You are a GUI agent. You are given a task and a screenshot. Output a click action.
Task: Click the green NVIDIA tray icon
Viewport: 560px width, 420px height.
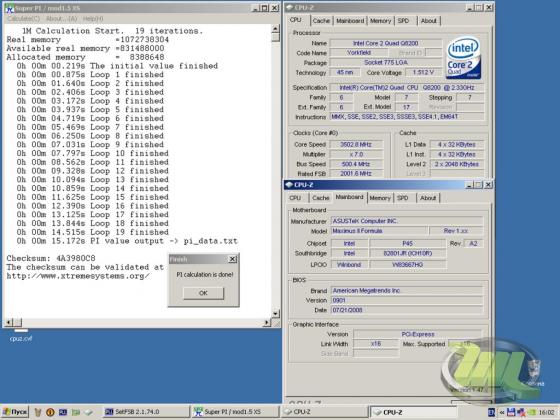click(531, 412)
